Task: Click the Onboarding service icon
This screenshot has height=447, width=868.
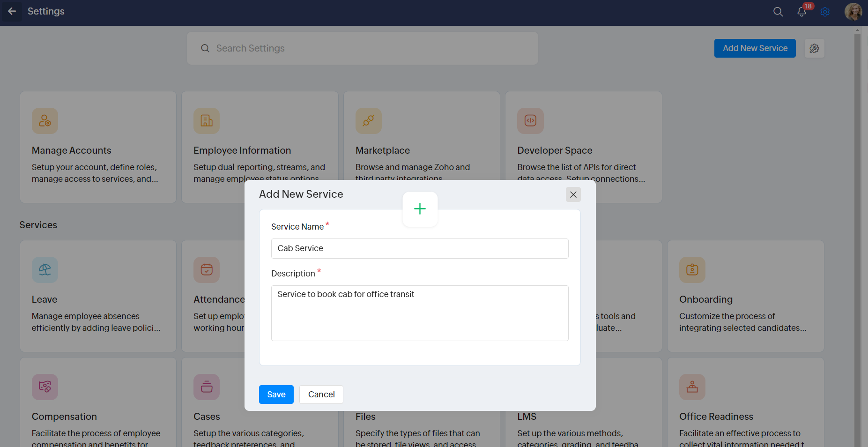Action: (692, 270)
